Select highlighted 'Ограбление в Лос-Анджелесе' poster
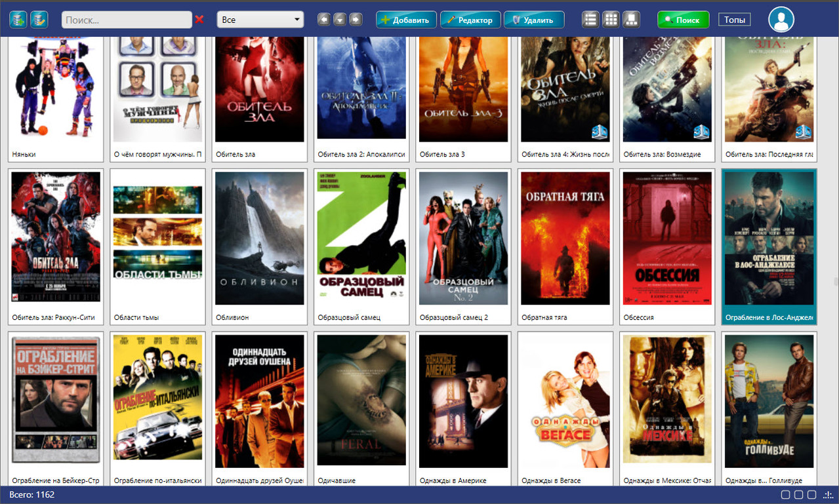Screen dimensions: 839x504 tap(769, 239)
